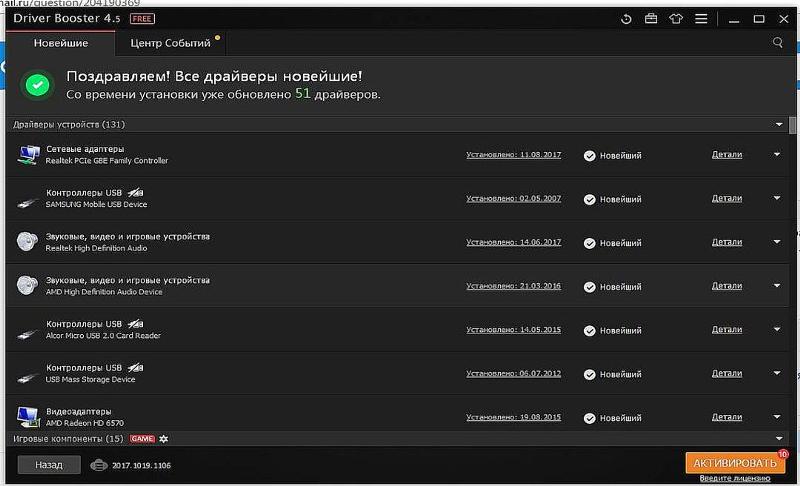Click the USB Mass Storage Device icon

point(28,377)
